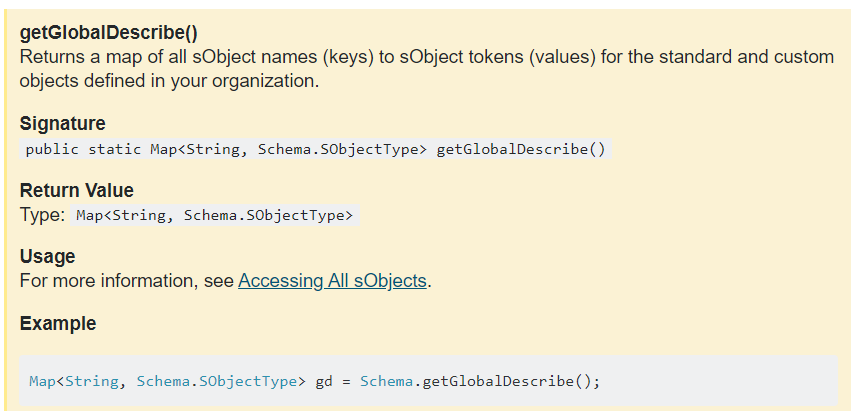853x411 pixels.
Task: Click Schema.getGlobalDescribe() call in example code
Action: 480,381
